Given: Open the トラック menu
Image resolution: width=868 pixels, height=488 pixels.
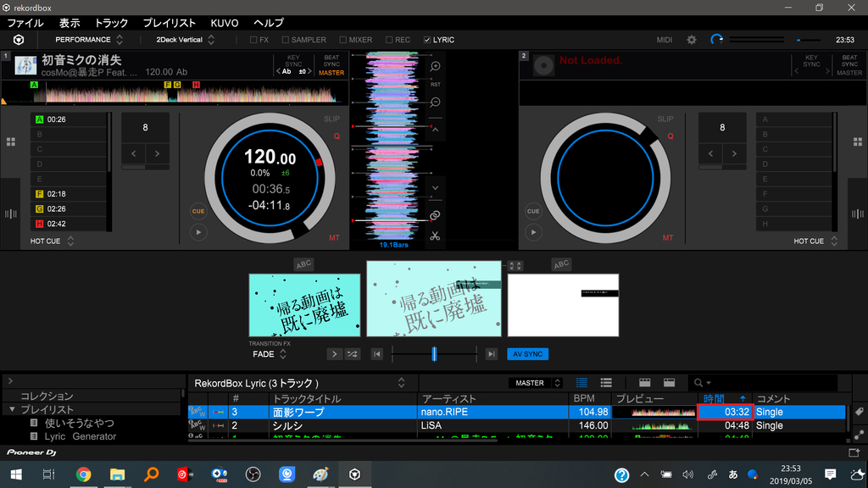Looking at the screenshot, I should [111, 23].
